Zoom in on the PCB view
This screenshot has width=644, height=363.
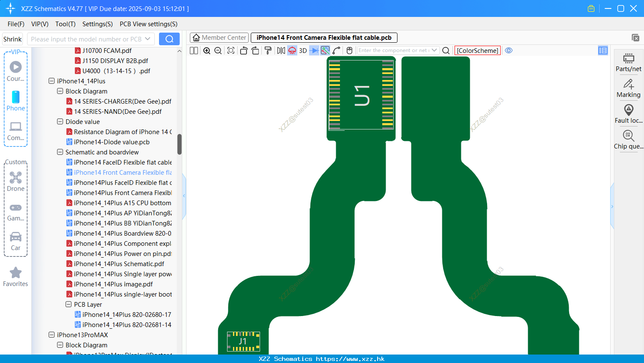click(207, 50)
